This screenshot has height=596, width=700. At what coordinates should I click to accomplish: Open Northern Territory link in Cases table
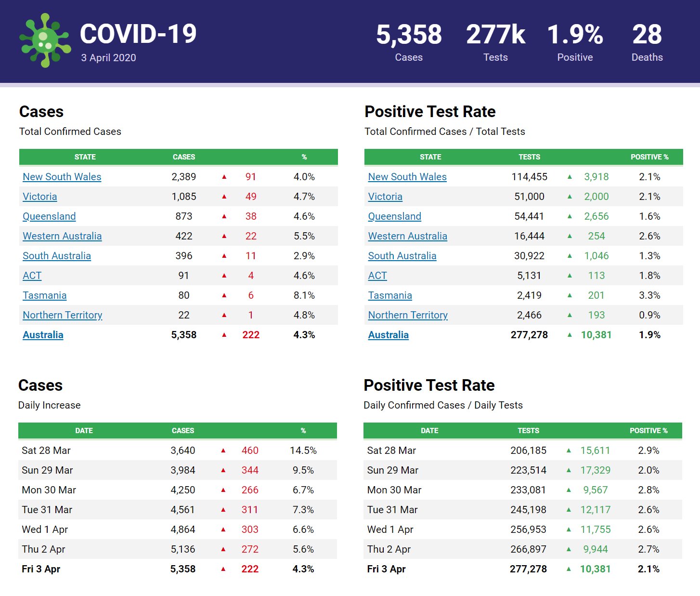tap(63, 315)
